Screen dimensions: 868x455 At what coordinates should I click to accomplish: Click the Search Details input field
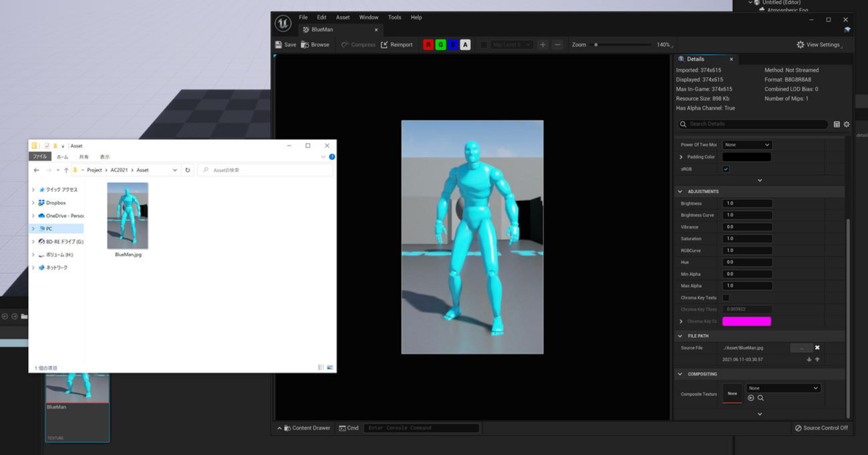coord(755,124)
